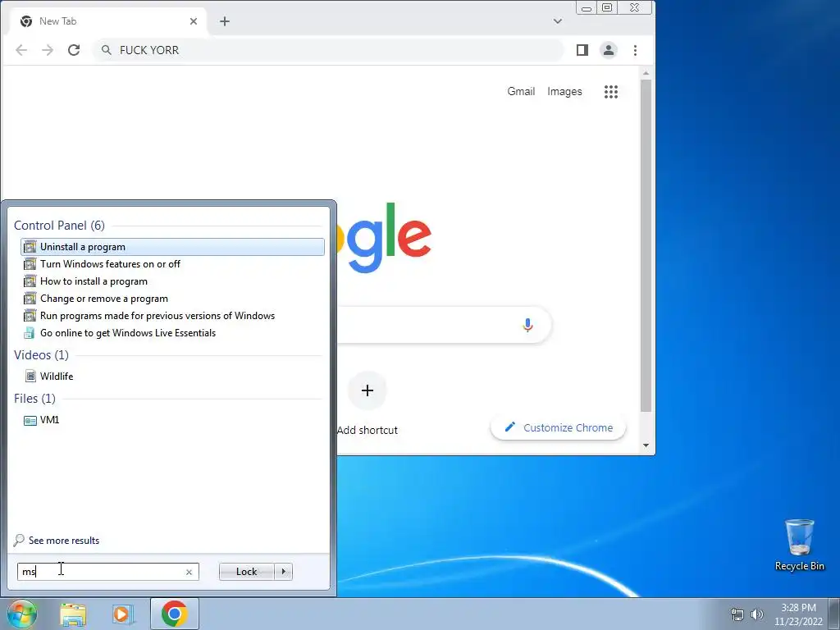Viewport: 840px width, 630px height.
Task: Expand shutdown options arrow next to Lock
Action: point(283,572)
